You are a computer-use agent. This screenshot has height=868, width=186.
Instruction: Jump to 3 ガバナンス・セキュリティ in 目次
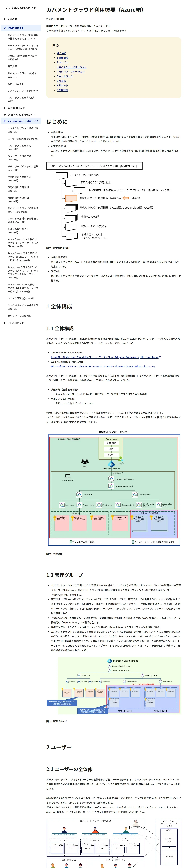pyautogui.click(x=72, y=67)
